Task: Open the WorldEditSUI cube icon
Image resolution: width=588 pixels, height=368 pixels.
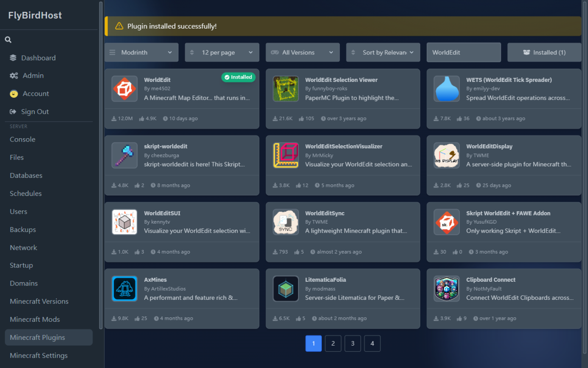Action: [125, 222]
